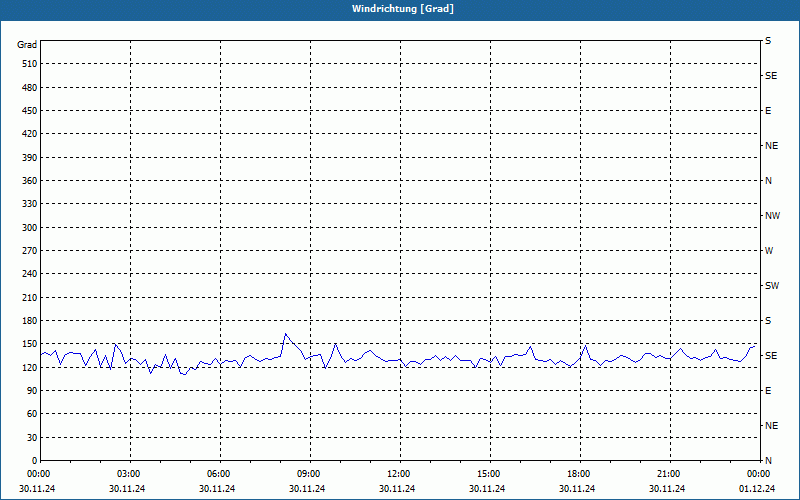Select the 390 y-axis value
Viewport: 800px width, 500px height.
coord(30,157)
